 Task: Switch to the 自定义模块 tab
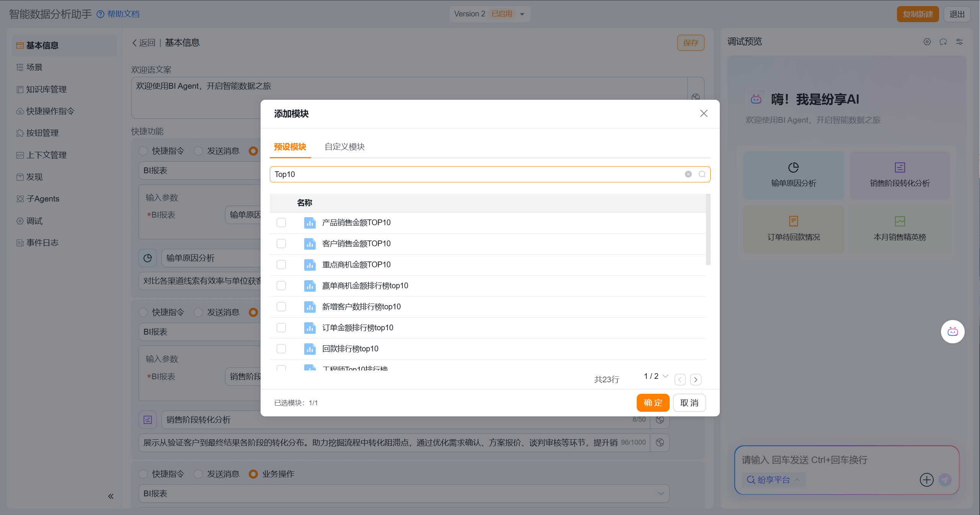point(344,147)
